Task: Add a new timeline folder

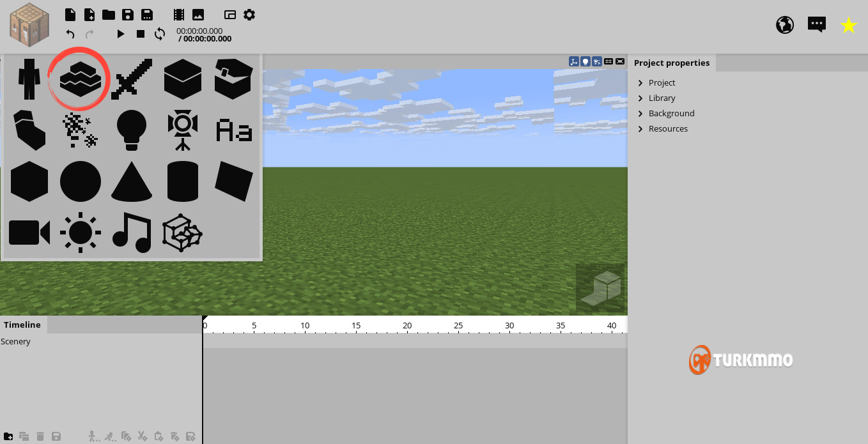Action: (x=8, y=436)
